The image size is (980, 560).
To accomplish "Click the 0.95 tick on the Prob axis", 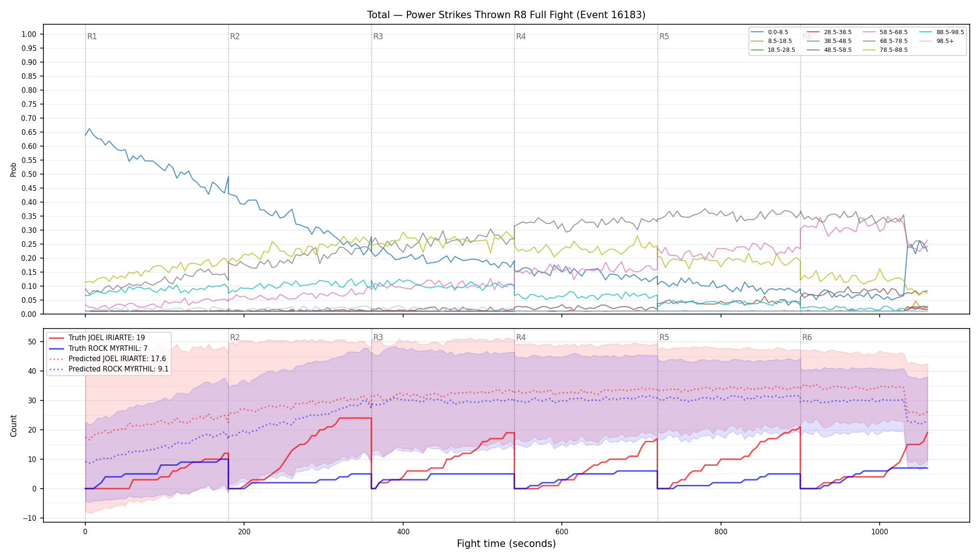I will (x=29, y=48).
